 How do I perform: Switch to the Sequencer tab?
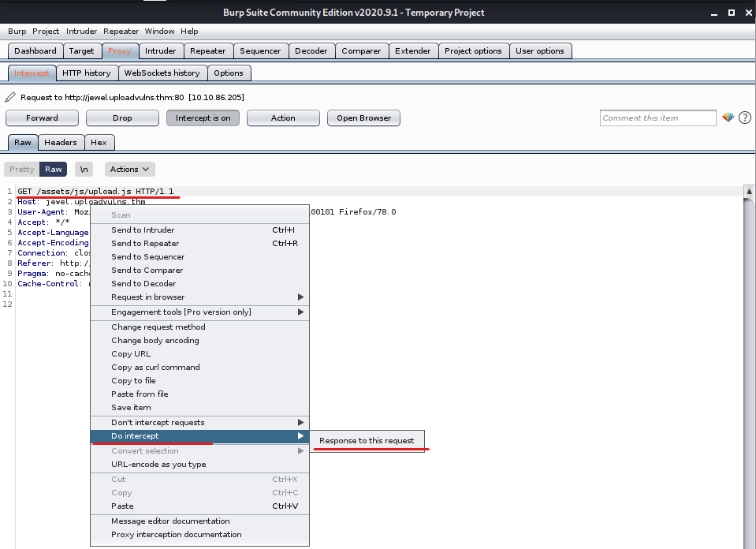[x=260, y=50]
